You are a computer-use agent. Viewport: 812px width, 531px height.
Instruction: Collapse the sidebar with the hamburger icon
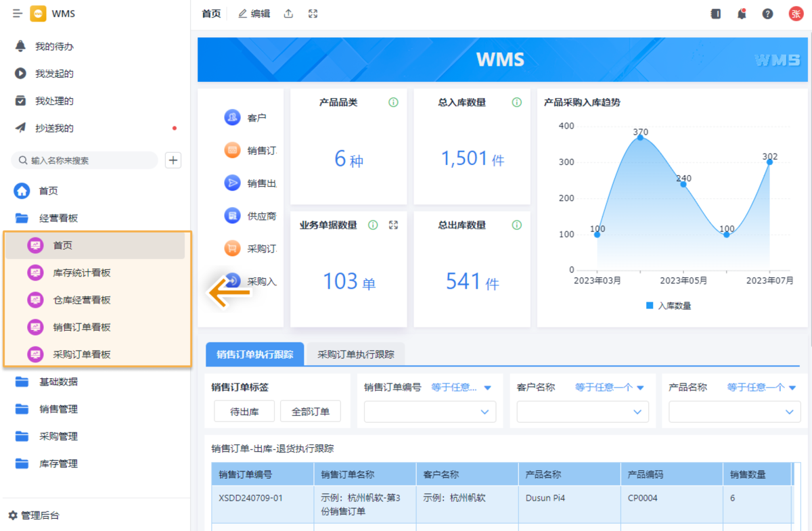tap(17, 13)
